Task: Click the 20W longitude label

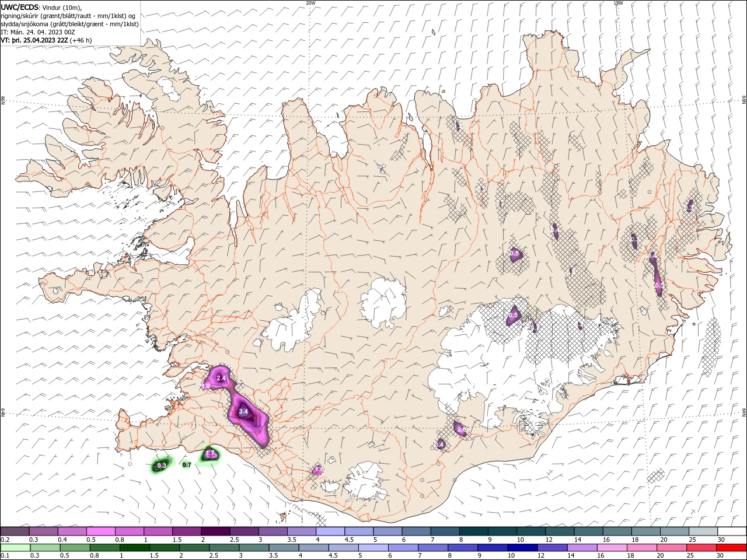Action: point(310,3)
